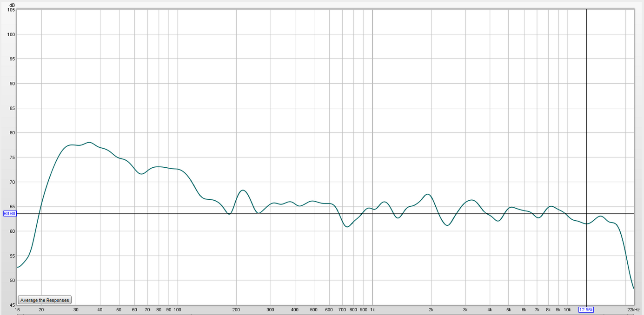Click the 300 label on the frequency axis
Screen dimensions: 644x315
[270, 309]
